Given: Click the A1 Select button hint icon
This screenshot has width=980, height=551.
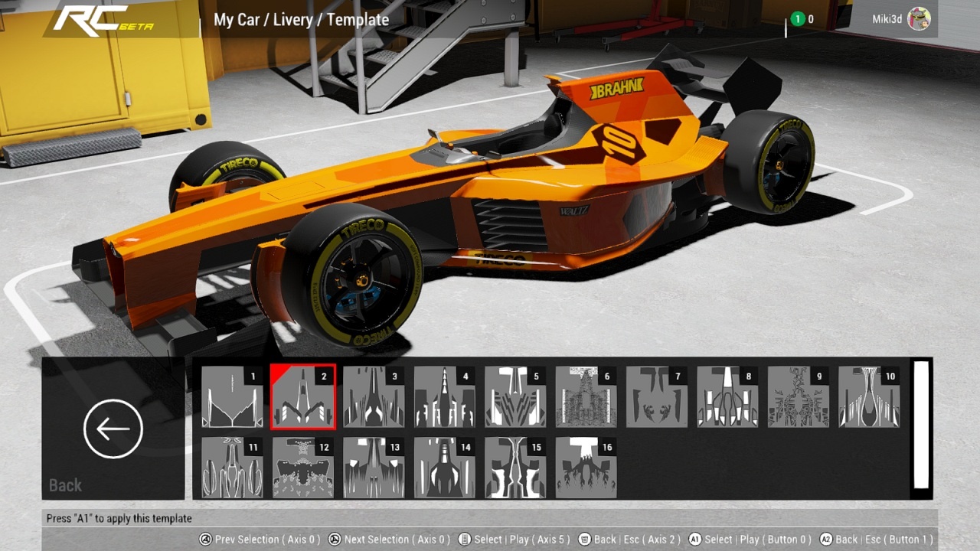Looking at the screenshot, I should pos(695,540).
